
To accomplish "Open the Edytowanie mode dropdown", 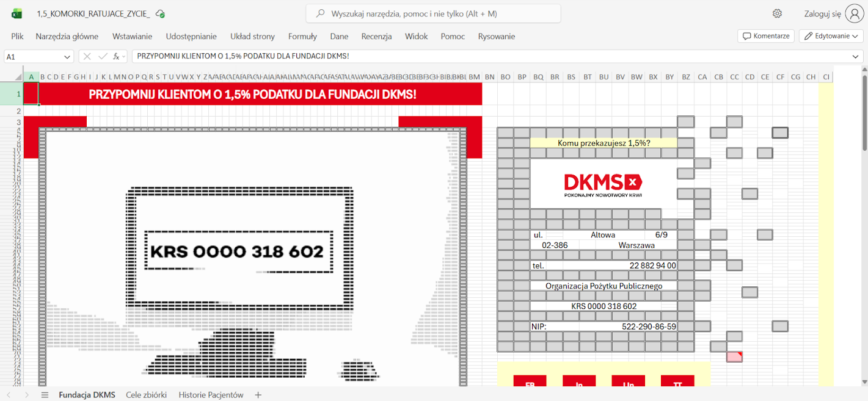I will pyautogui.click(x=832, y=36).
